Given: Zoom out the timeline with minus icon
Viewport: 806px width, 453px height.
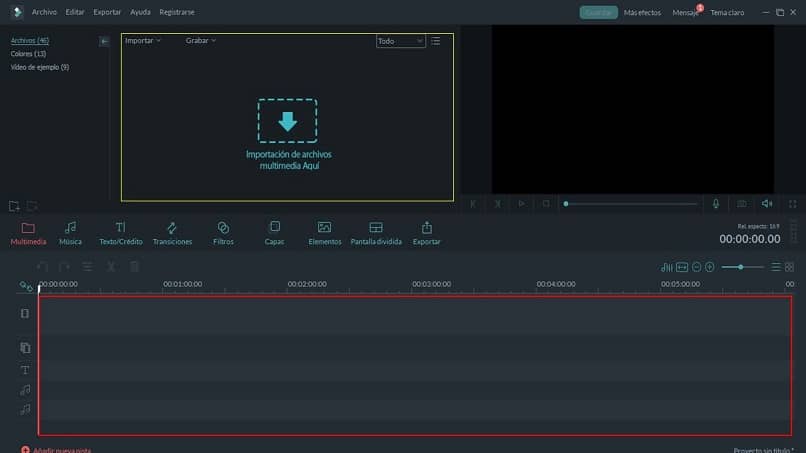Looking at the screenshot, I should coord(697,267).
